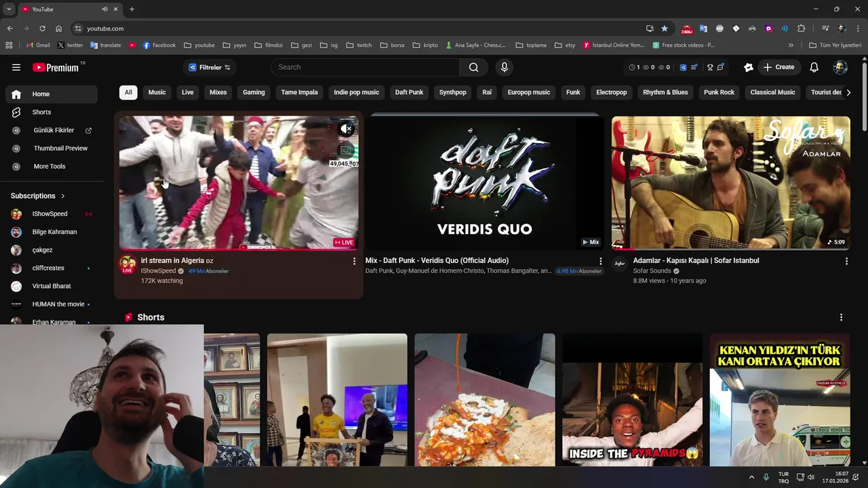Open Shorts section three-dot menu

pyautogui.click(x=841, y=317)
